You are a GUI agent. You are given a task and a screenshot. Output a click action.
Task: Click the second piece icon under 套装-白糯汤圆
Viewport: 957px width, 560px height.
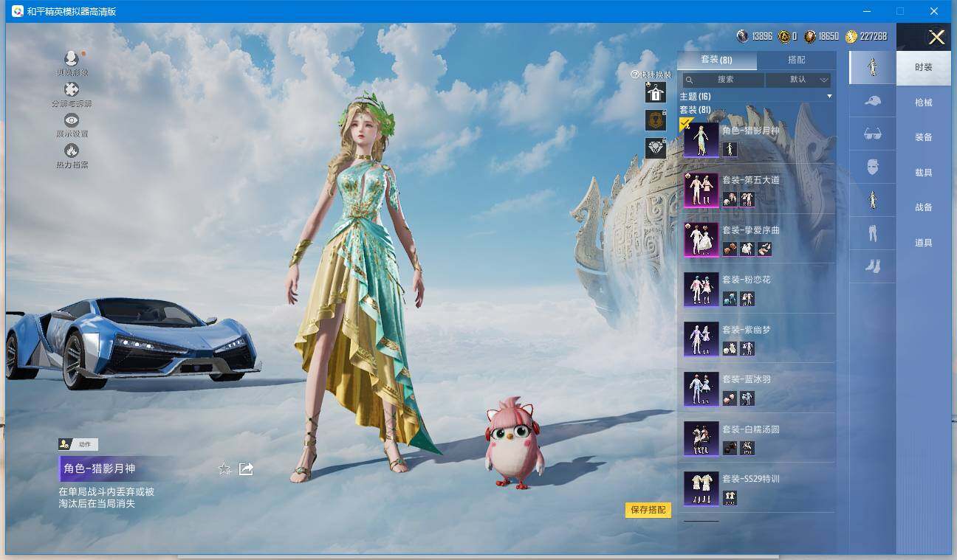click(747, 448)
